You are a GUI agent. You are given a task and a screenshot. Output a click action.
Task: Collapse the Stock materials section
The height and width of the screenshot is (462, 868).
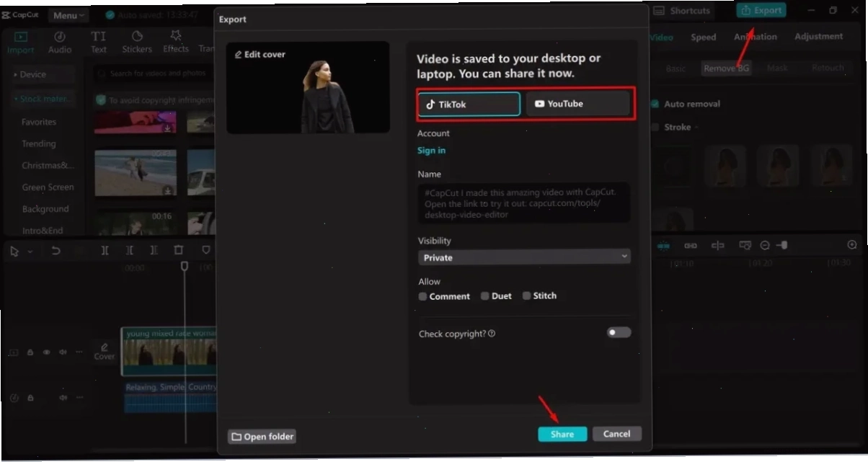coord(42,99)
